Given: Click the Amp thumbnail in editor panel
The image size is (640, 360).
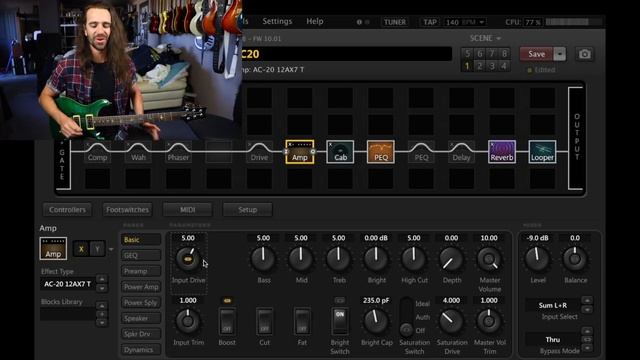Looking at the screenshot, I should (53, 249).
